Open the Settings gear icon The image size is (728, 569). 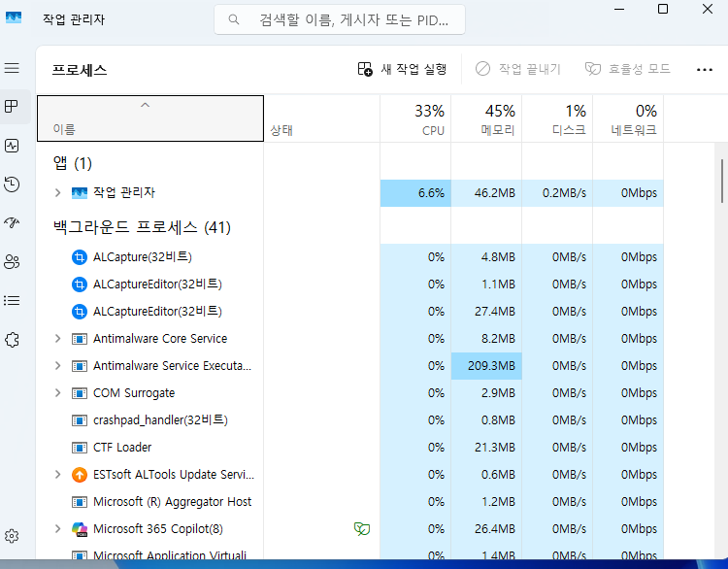[12, 536]
